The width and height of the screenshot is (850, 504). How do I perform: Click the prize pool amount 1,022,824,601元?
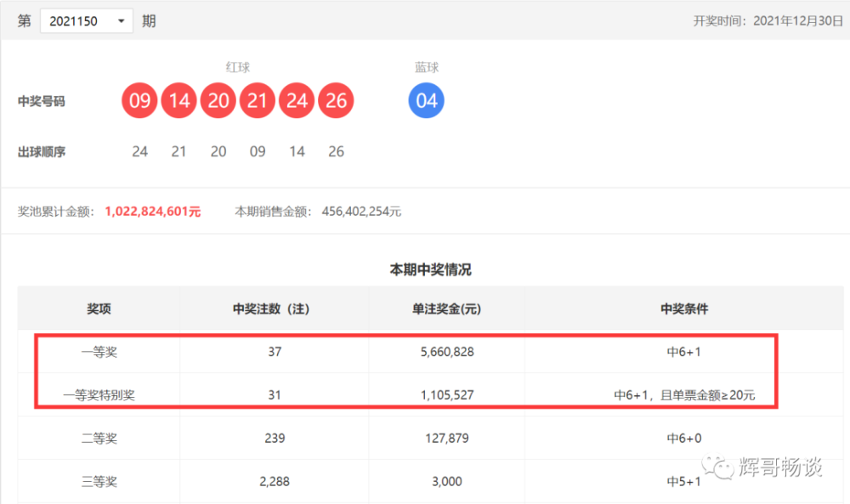[153, 212]
